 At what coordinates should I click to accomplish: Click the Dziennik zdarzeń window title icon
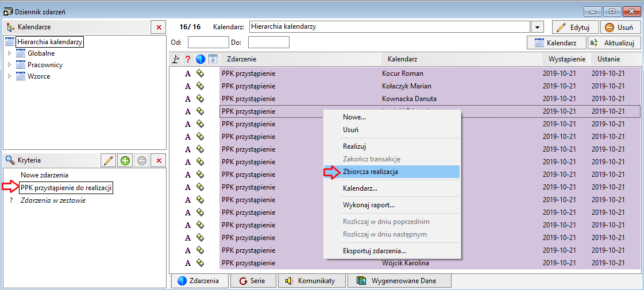pos(7,12)
